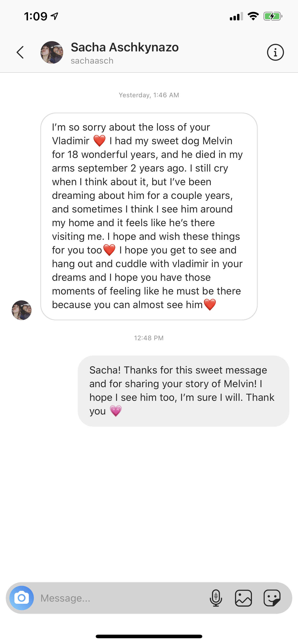This screenshot has width=298, height=644.
Task: Open photo gallery picker
Action: (243, 598)
